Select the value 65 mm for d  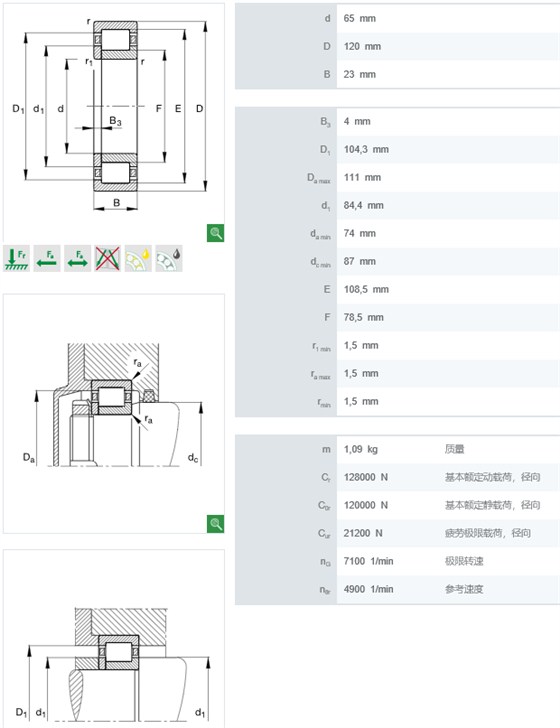(x=359, y=19)
